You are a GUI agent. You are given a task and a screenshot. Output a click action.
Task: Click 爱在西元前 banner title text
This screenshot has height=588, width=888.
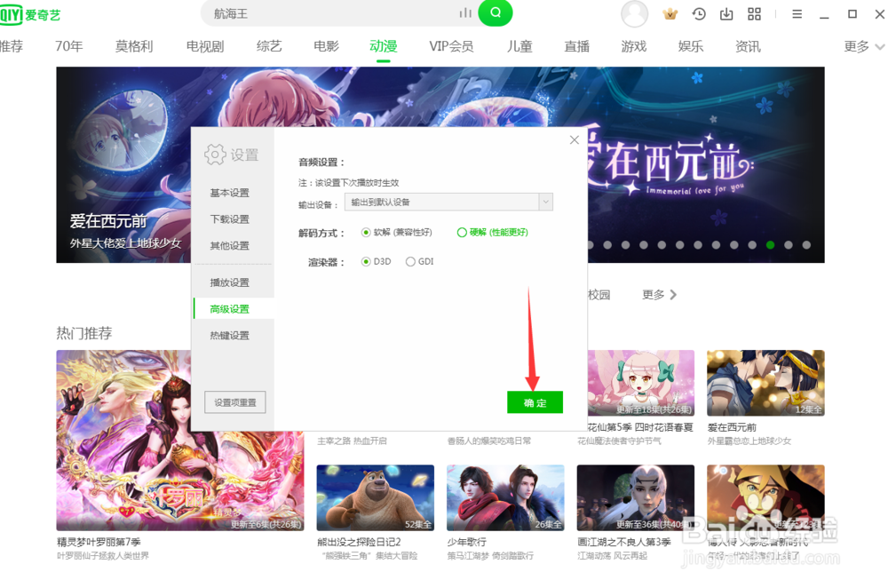coord(108,221)
